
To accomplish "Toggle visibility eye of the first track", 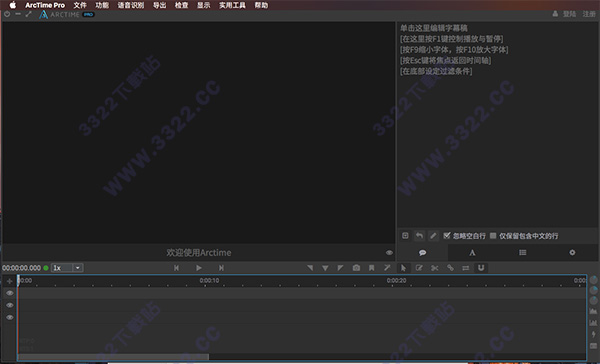I will 10,293.
